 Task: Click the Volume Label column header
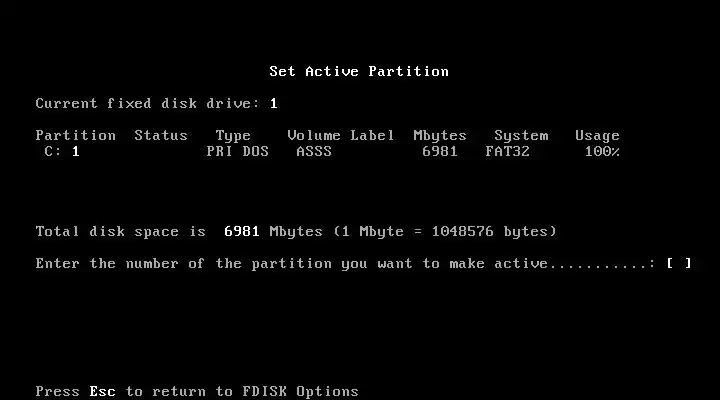(x=341, y=135)
